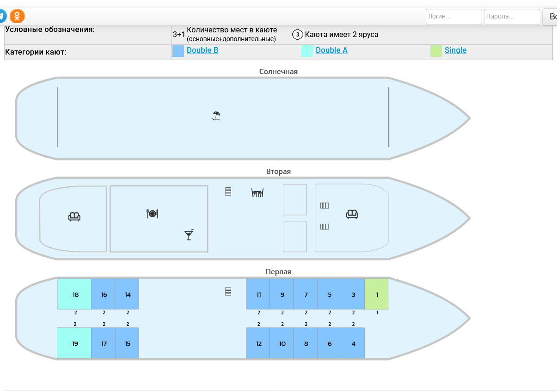Click the Single green color swatch

(x=436, y=51)
